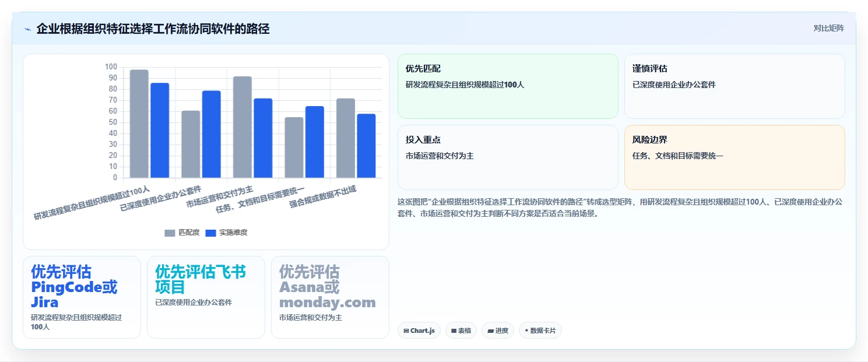This screenshot has height=362, width=868.
Task: Click the chart axis label 任务、文档和目标需要统一
Action: point(260,199)
